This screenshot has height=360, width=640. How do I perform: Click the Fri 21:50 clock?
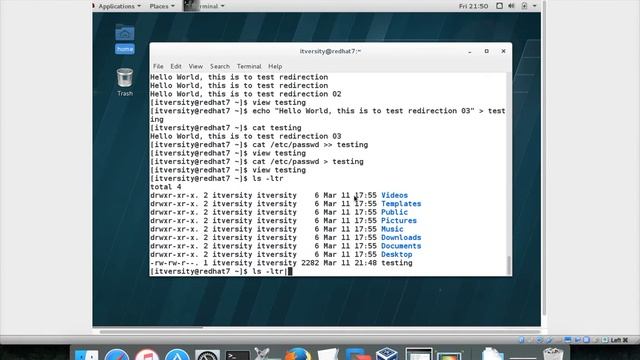[x=473, y=6]
